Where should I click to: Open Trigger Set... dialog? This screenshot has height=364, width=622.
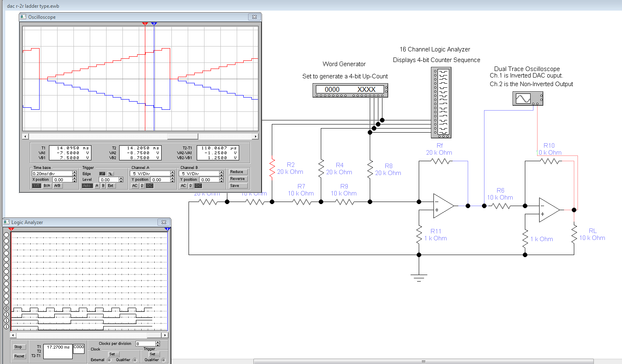pos(154,354)
